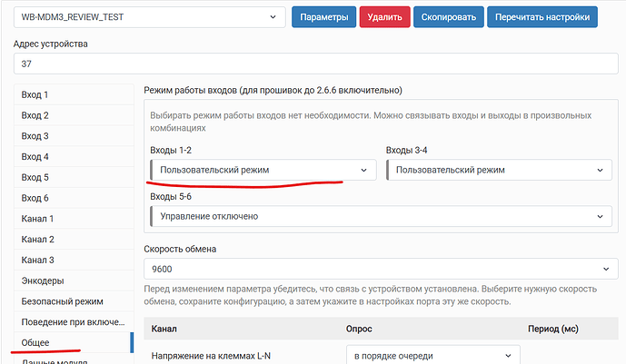This screenshot has width=626, height=364.
Task: Click the Опрос column header
Action: click(359, 329)
